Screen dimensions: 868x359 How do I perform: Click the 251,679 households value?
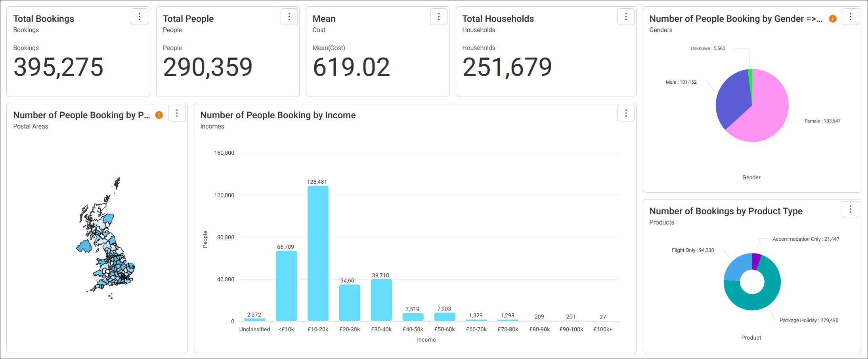[x=507, y=67]
